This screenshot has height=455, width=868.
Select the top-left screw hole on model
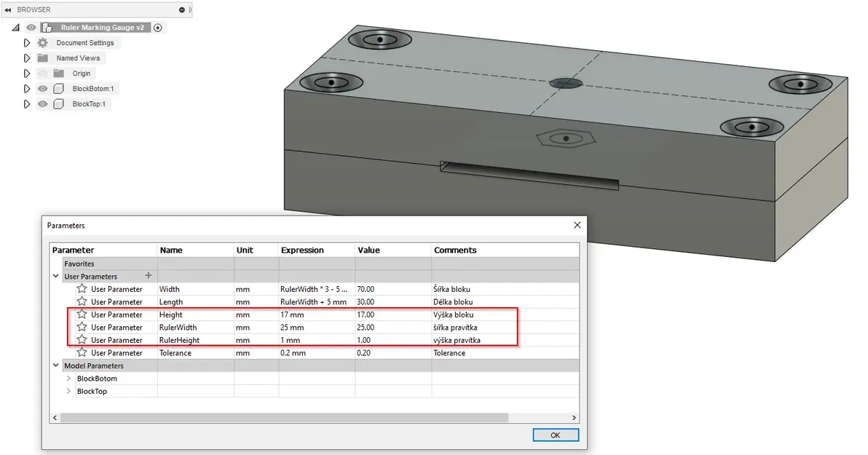pyautogui.click(x=380, y=39)
